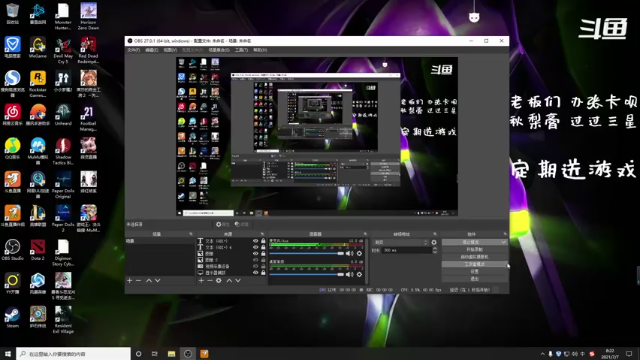Open the dropdown arrow on the streaming button
This screenshot has height=360, width=640.
pyautogui.click(x=504, y=242)
